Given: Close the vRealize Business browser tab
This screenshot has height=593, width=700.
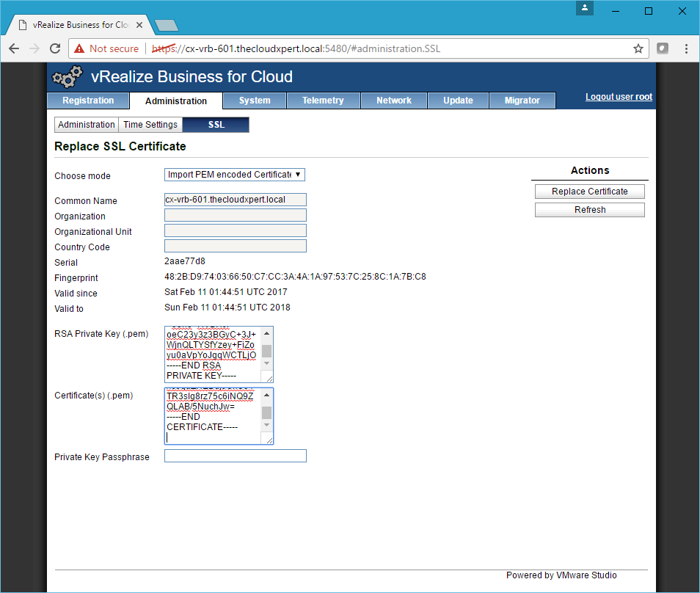Looking at the screenshot, I should tap(140, 25).
